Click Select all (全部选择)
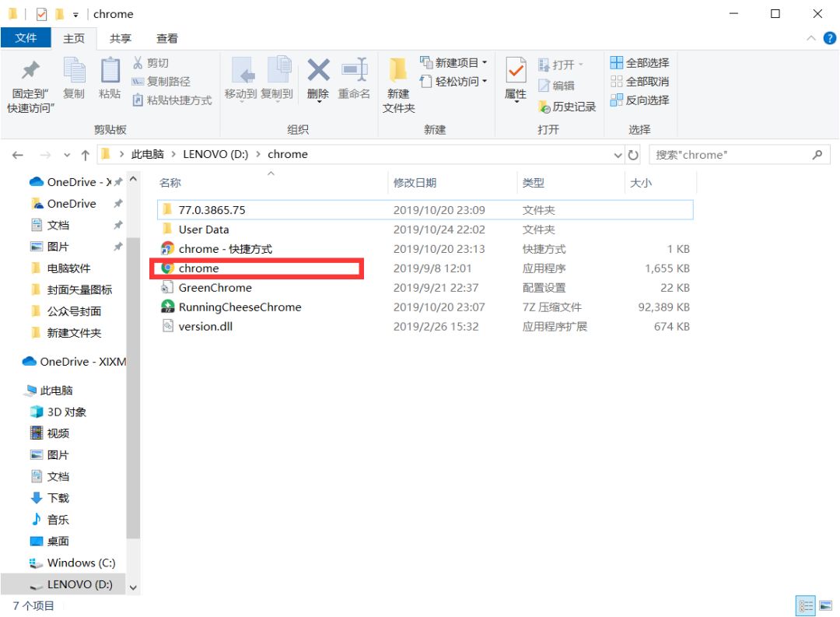The height and width of the screenshot is (617, 840). coord(639,63)
